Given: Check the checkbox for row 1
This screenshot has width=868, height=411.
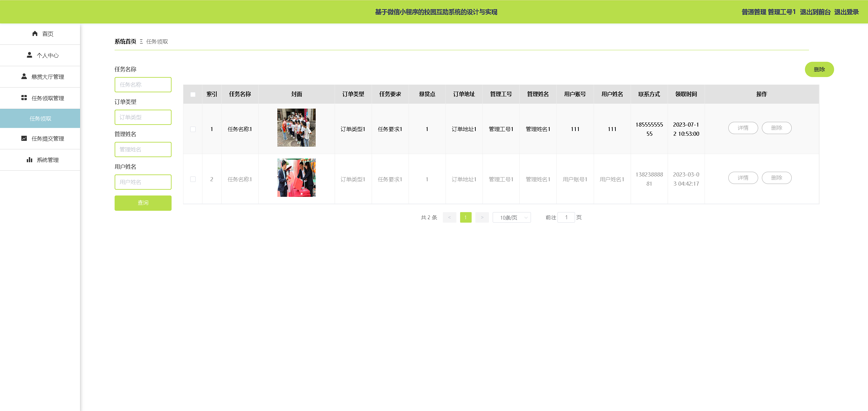Looking at the screenshot, I should click(193, 129).
